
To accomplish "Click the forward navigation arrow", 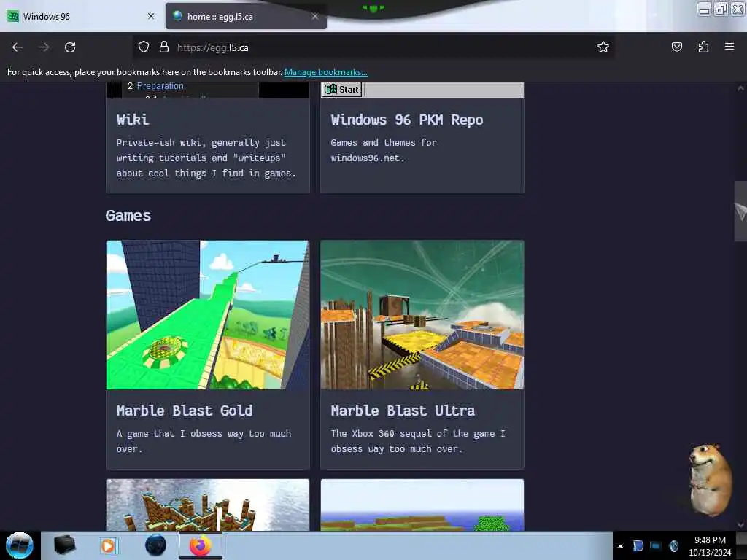I will [44, 47].
